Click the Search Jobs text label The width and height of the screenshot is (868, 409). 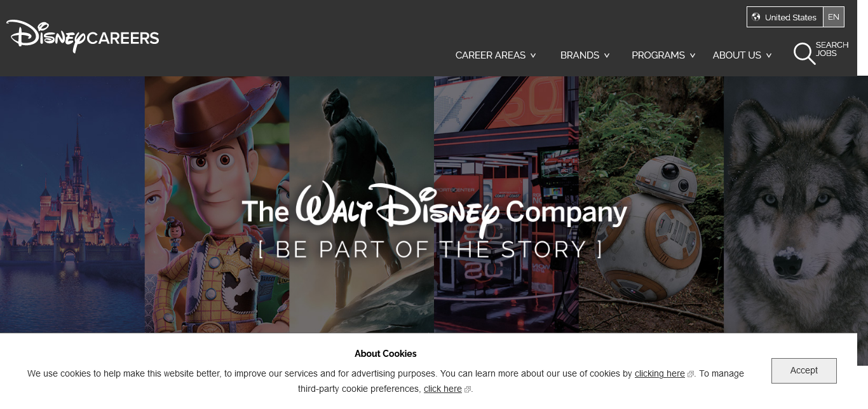point(832,49)
